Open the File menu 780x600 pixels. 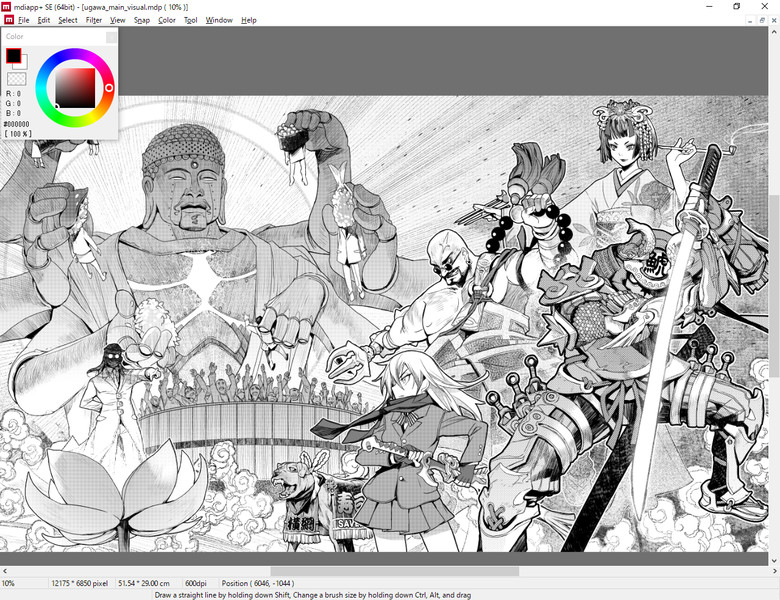(x=23, y=20)
